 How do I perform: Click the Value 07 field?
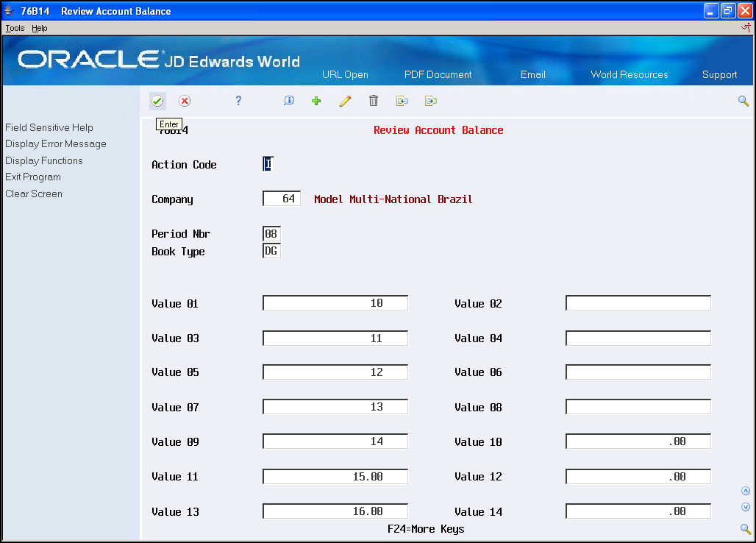pos(335,407)
